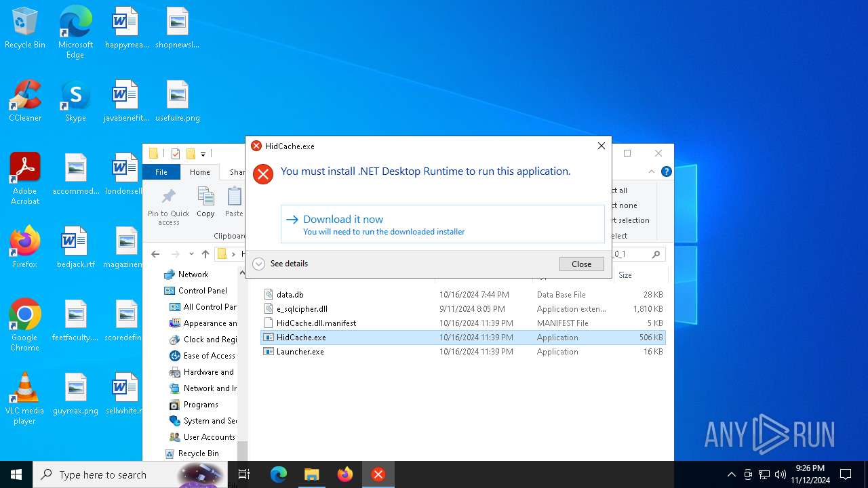Viewport: 868px width, 488px height.
Task: Open Edge from the taskbar
Action: point(279,474)
